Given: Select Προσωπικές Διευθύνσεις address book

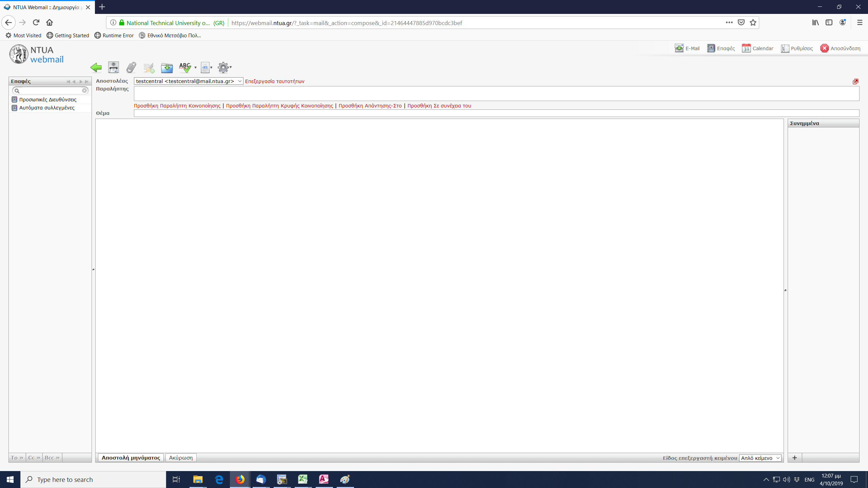Looking at the screenshot, I should pyautogui.click(x=50, y=100).
